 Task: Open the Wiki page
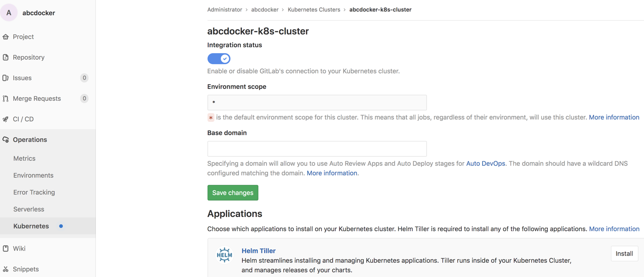tap(19, 249)
